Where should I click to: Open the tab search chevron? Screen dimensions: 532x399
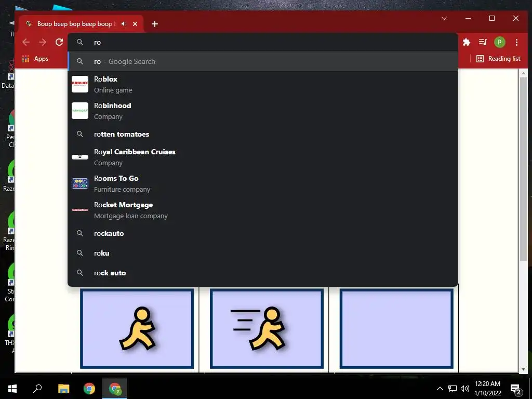click(x=444, y=18)
